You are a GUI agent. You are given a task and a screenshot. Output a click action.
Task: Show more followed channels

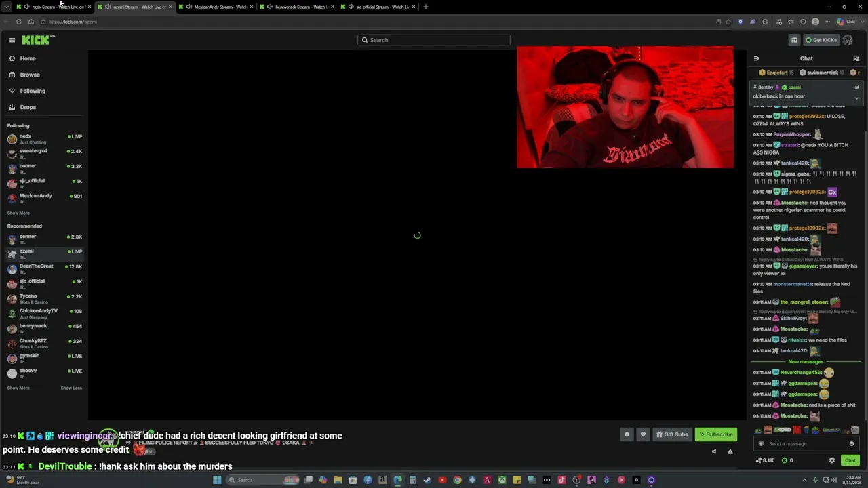pyautogui.click(x=18, y=213)
